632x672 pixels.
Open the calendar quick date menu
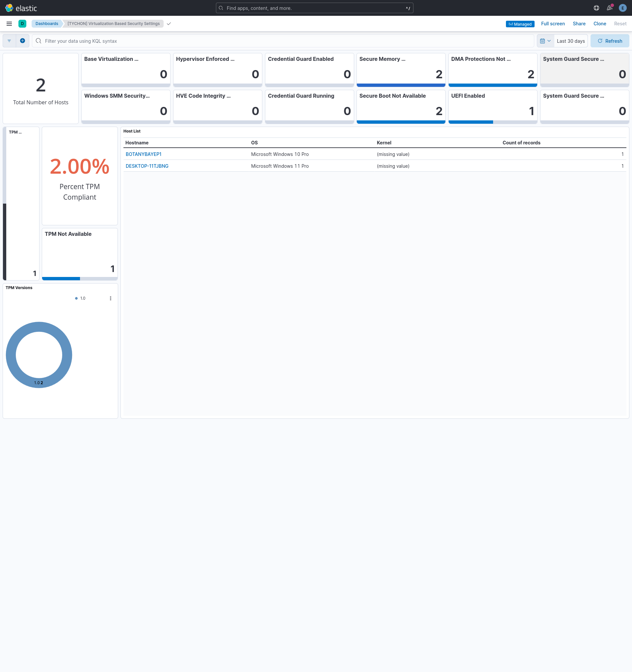(x=545, y=41)
